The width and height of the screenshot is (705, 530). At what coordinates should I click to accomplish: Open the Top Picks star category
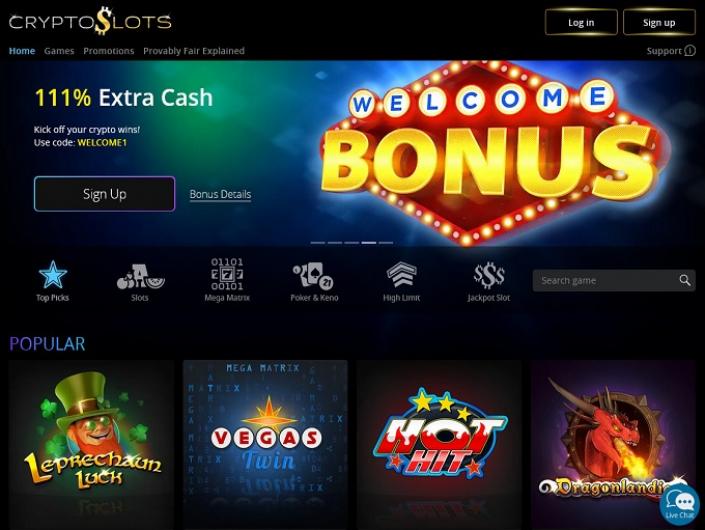pyautogui.click(x=53, y=274)
